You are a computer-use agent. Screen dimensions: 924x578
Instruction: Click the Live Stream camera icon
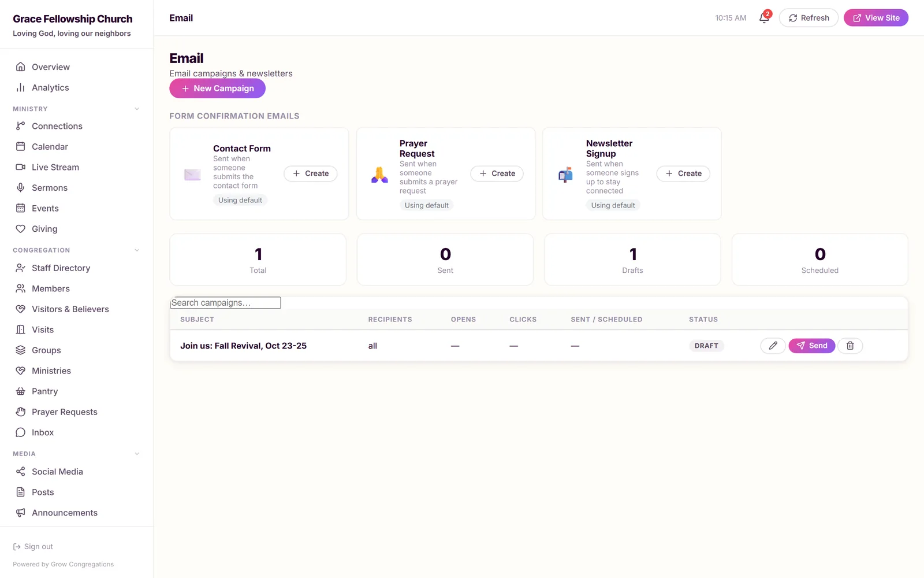point(21,167)
